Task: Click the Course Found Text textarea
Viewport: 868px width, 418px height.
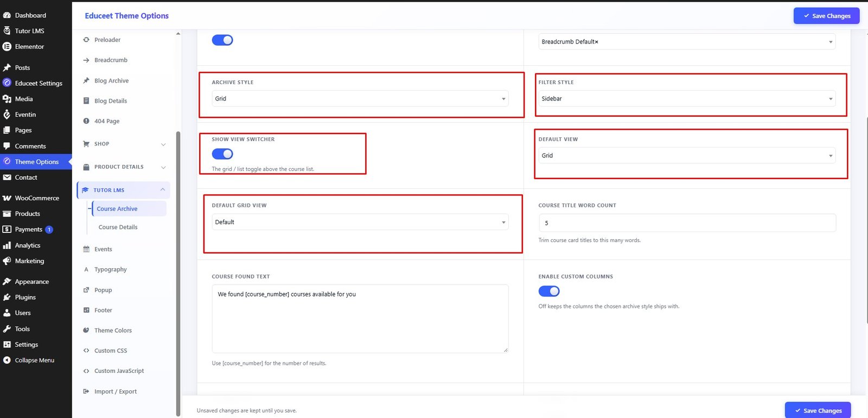Action: coord(360,319)
